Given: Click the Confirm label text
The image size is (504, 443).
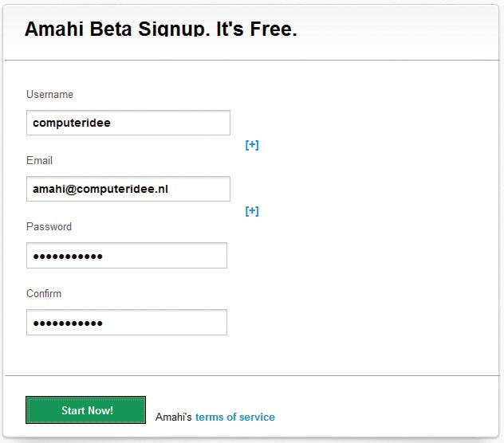Looking at the screenshot, I should [x=44, y=293].
